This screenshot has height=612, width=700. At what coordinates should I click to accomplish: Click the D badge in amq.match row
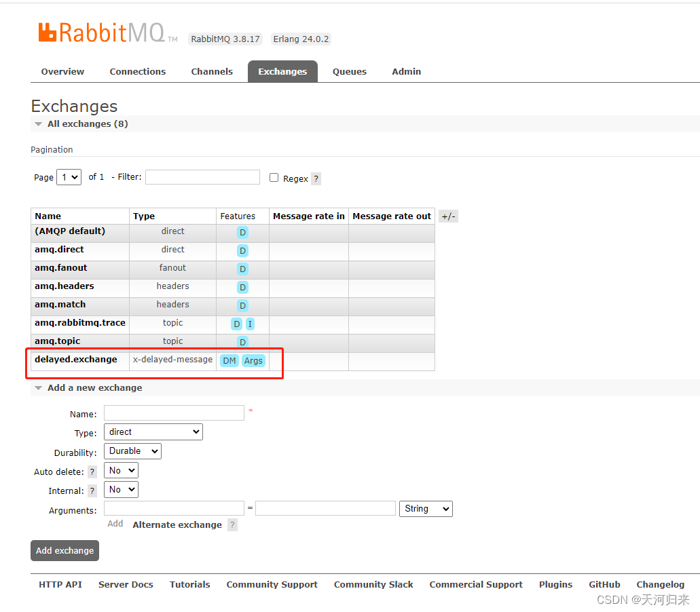[x=242, y=305]
